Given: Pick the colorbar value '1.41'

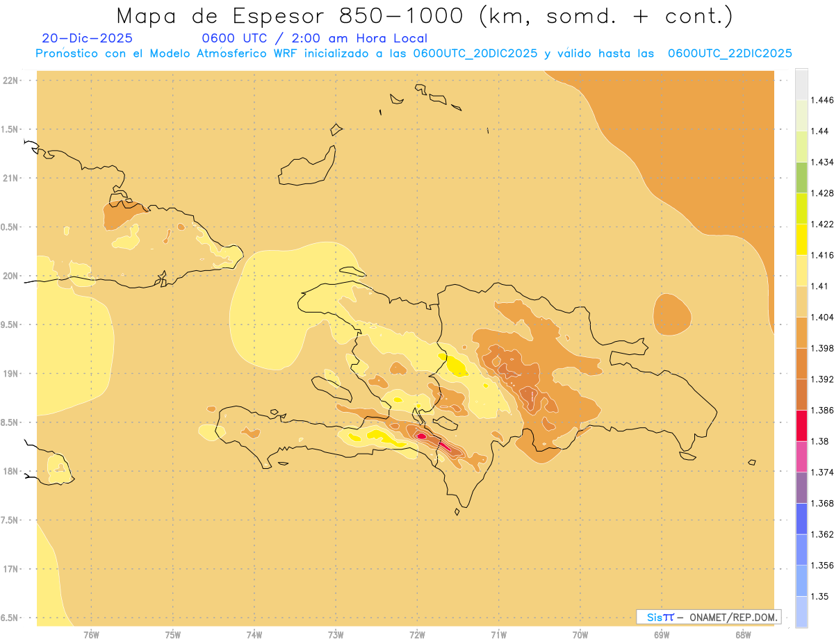Looking at the screenshot, I should (819, 286).
